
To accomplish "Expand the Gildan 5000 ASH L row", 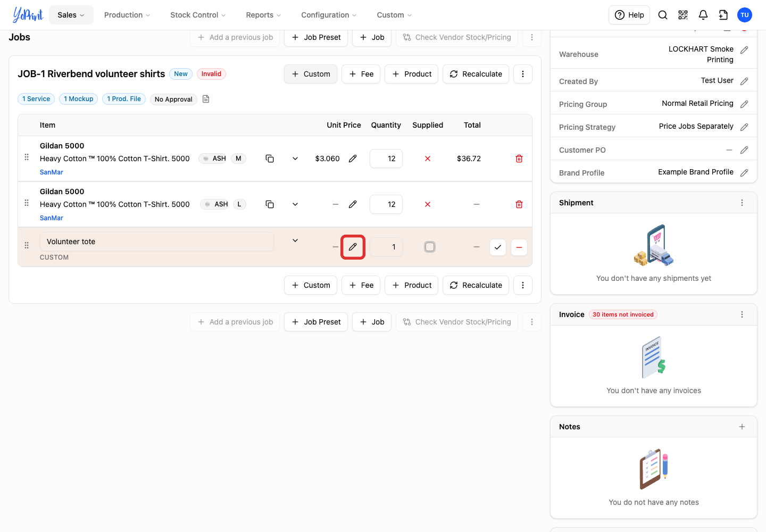I will [x=295, y=204].
